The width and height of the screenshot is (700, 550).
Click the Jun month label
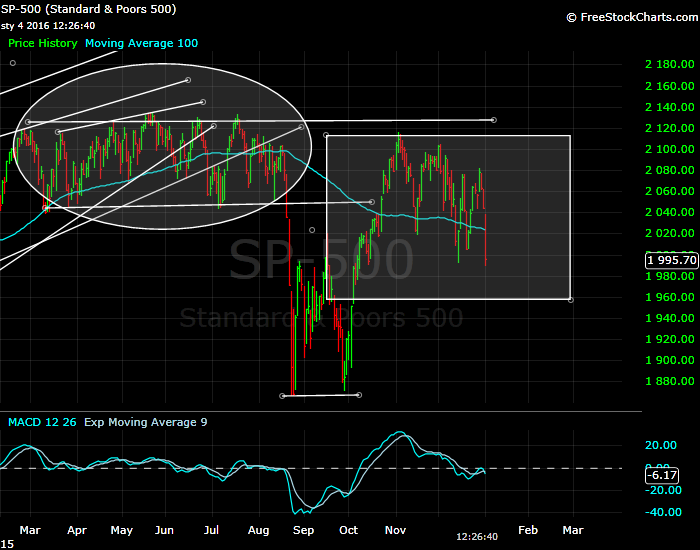point(164,530)
